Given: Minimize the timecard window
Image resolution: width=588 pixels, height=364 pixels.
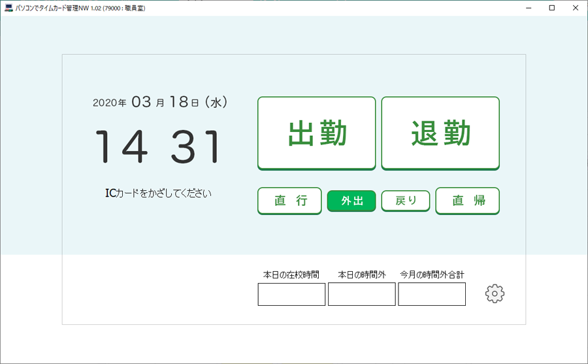Looking at the screenshot, I should [529, 8].
